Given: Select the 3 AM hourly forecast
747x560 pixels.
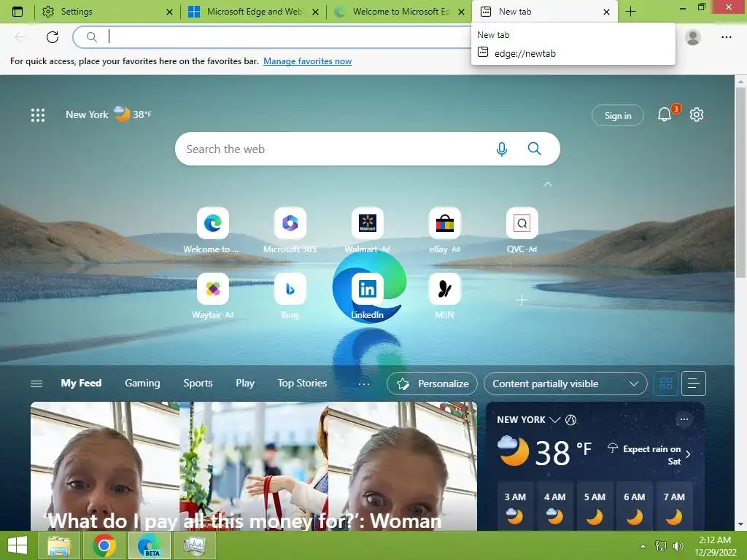Looking at the screenshot, I should pyautogui.click(x=515, y=507).
